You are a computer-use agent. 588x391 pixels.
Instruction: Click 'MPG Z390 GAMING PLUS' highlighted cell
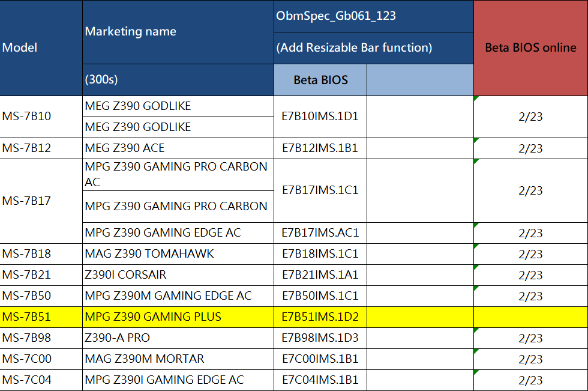178,317
